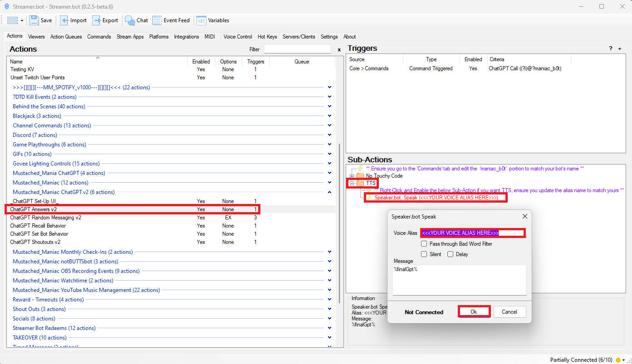Enable Pass through Bad Word Filter
The image size is (632, 364).
click(x=424, y=244)
